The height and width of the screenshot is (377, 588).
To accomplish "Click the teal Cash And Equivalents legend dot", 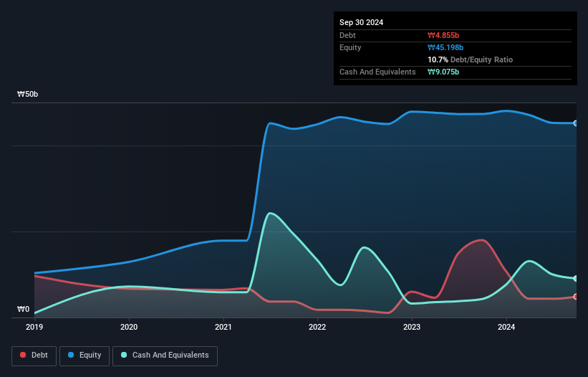I will click(x=124, y=355).
